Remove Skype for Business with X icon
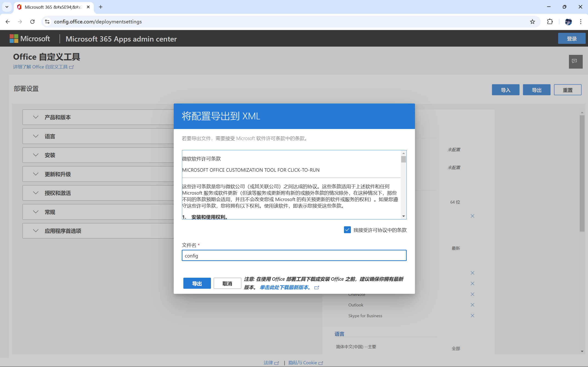The height and width of the screenshot is (367, 588). click(x=472, y=316)
